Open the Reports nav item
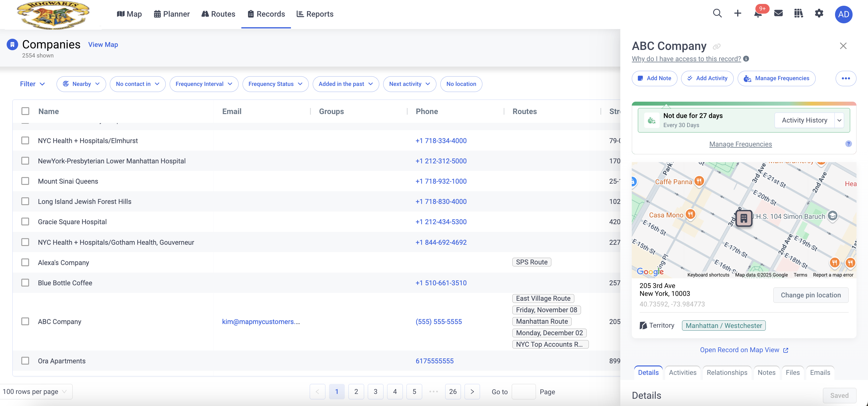Screen dimensions: 868x406 pos(315,14)
